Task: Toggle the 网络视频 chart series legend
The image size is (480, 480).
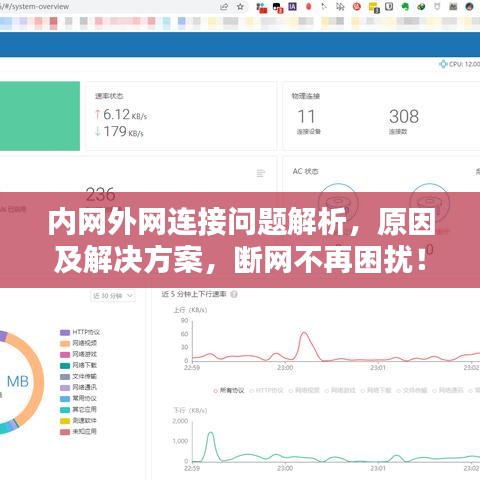Action: [304, 390]
